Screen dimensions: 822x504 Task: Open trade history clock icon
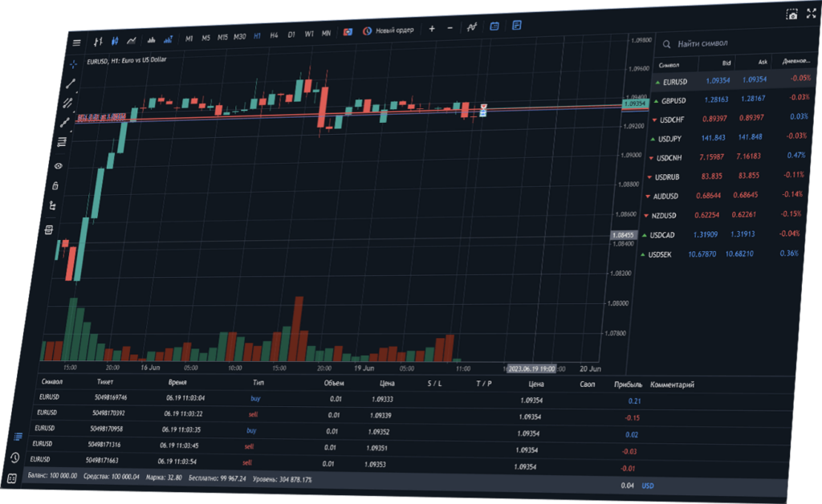[14, 457]
